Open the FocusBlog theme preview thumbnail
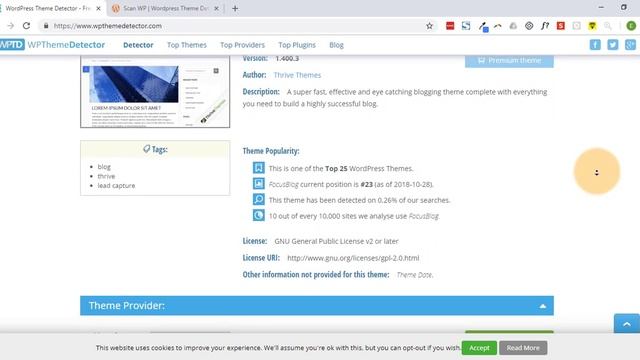640x360 pixels. click(155, 91)
